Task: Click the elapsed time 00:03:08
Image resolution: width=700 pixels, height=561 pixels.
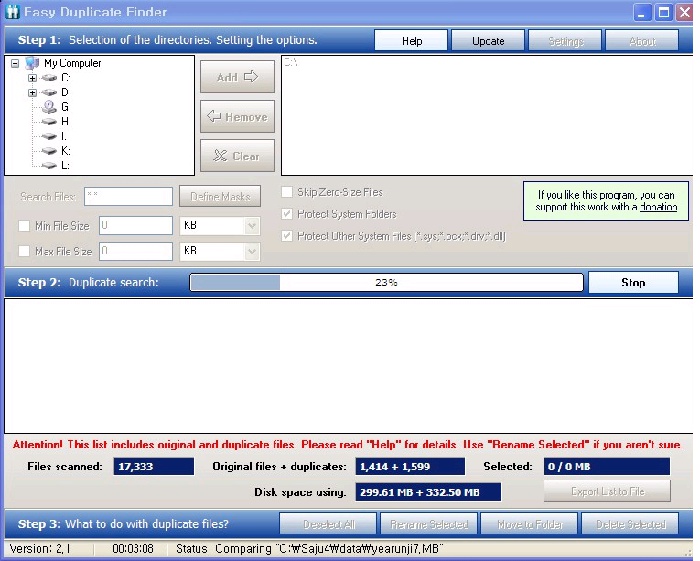Action: tap(133, 549)
